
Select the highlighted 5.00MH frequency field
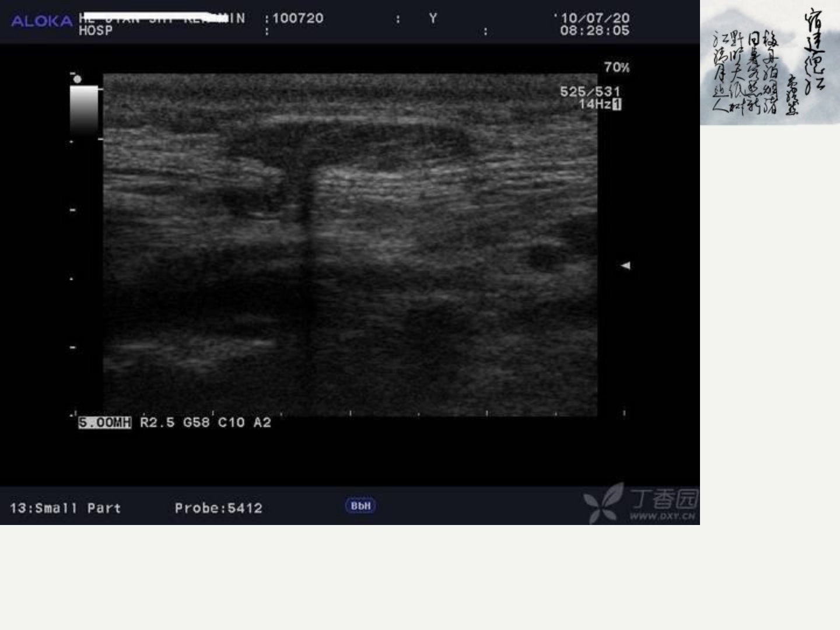tap(105, 422)
